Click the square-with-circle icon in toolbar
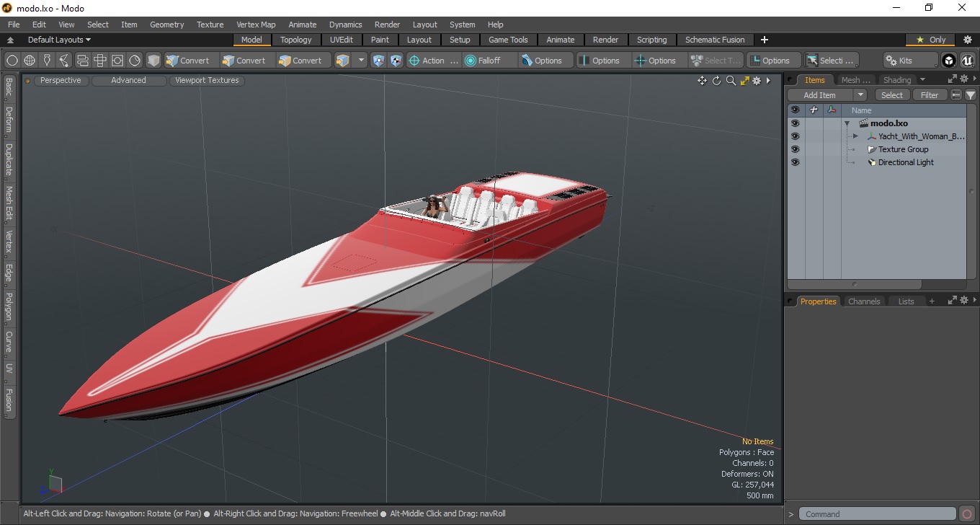 [117, 61]
